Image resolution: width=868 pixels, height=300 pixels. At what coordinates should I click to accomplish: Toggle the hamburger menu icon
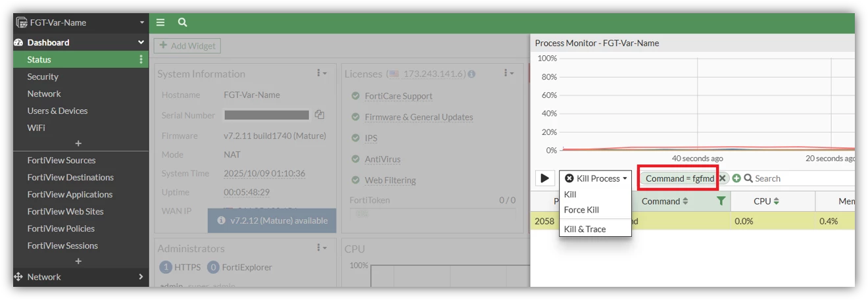pyautogui.click(x=160, y=22)
